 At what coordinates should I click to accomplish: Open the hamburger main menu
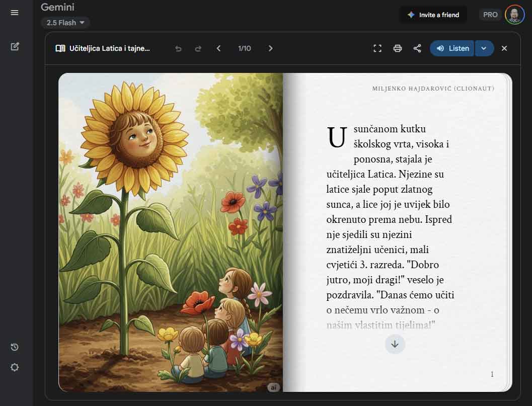pyautogui.click(x=15, y=13)
